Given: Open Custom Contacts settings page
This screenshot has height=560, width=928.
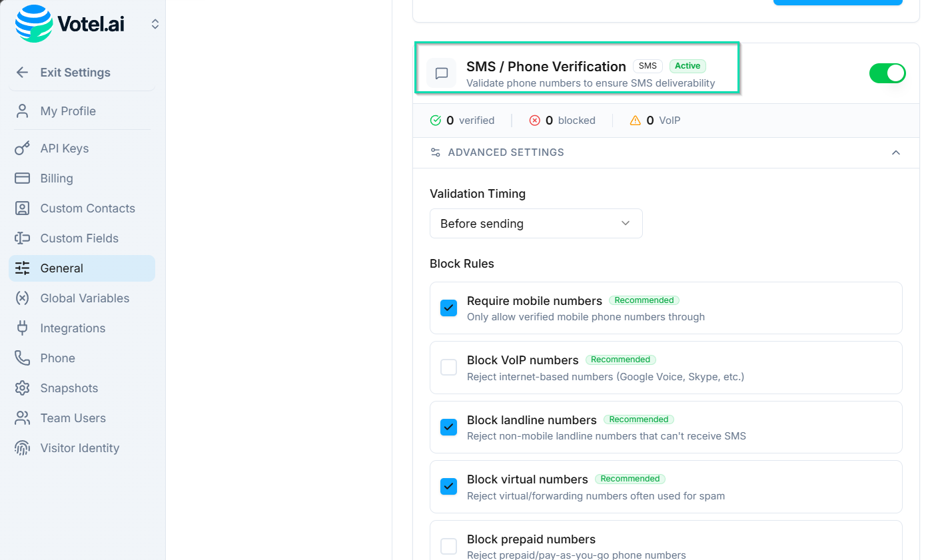Looking at the screenshot, I should tap(87, 208).
